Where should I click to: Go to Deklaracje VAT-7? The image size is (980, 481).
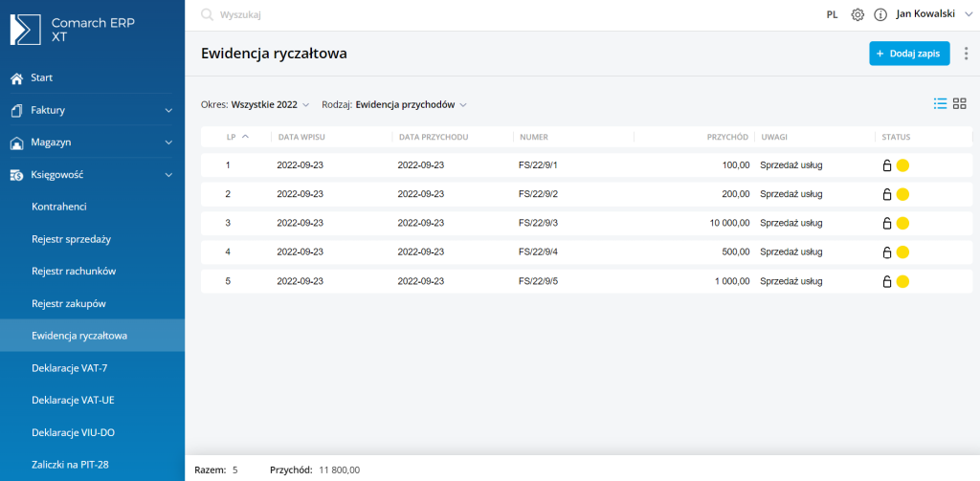click(x=70, y=368)
